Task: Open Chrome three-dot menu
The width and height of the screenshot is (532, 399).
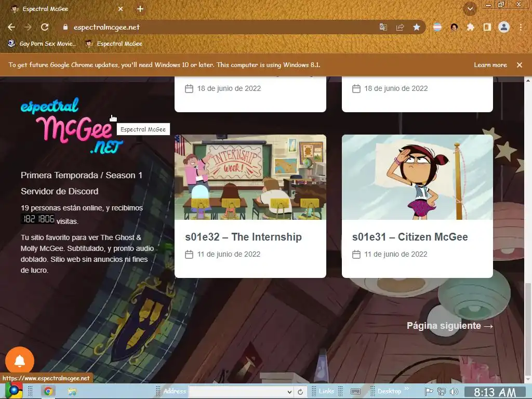Action: coord(521,27)
